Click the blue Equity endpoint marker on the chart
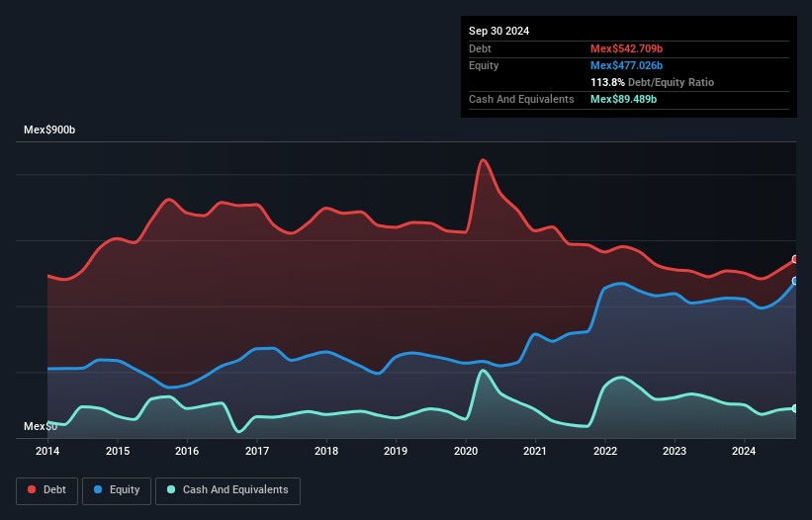Viewport: 812px width, 520px height. [795, 281]
